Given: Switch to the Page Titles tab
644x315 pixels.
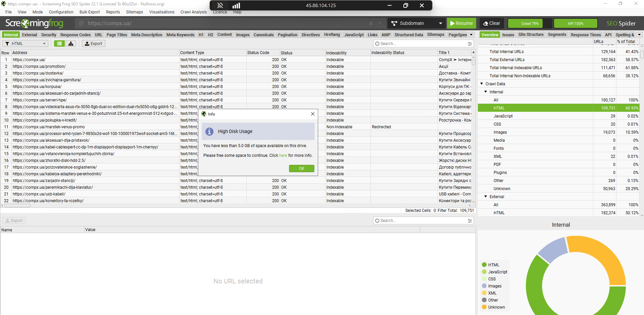Looking at the screenshot, I should point(117,35).
